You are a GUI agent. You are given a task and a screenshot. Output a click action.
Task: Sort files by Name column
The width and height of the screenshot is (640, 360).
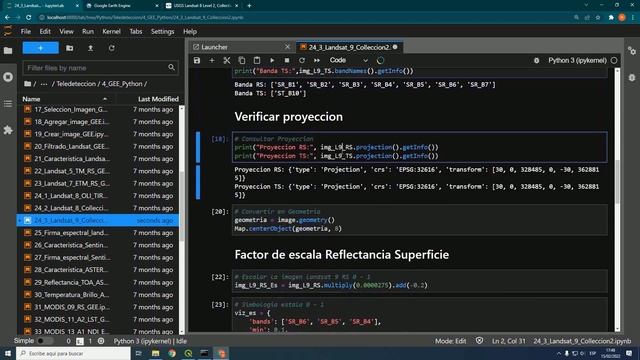pos(65,99)
